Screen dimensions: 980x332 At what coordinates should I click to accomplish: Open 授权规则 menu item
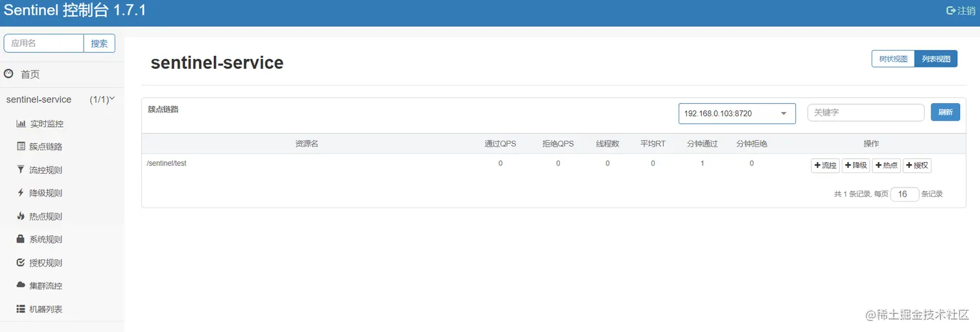pyautogui.click(x=45, y=263)
